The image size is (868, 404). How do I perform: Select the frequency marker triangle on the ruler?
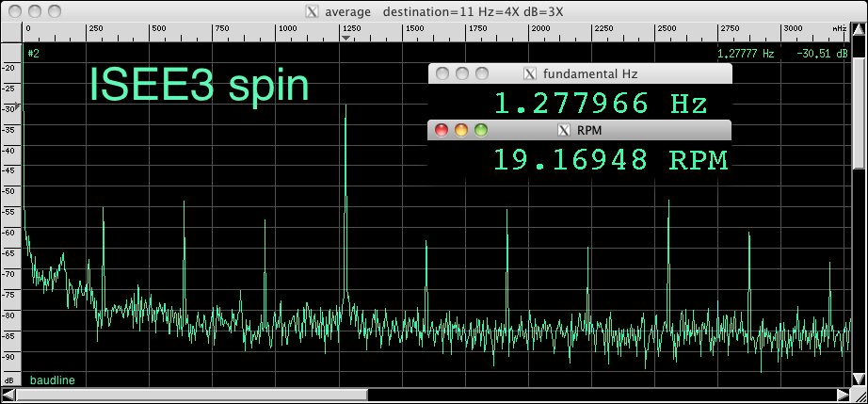click(346, 38)
